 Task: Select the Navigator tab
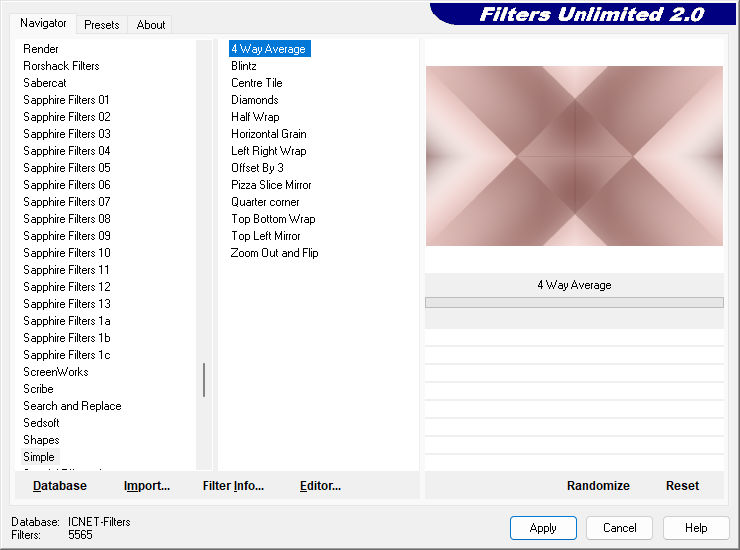pos(43,23)
